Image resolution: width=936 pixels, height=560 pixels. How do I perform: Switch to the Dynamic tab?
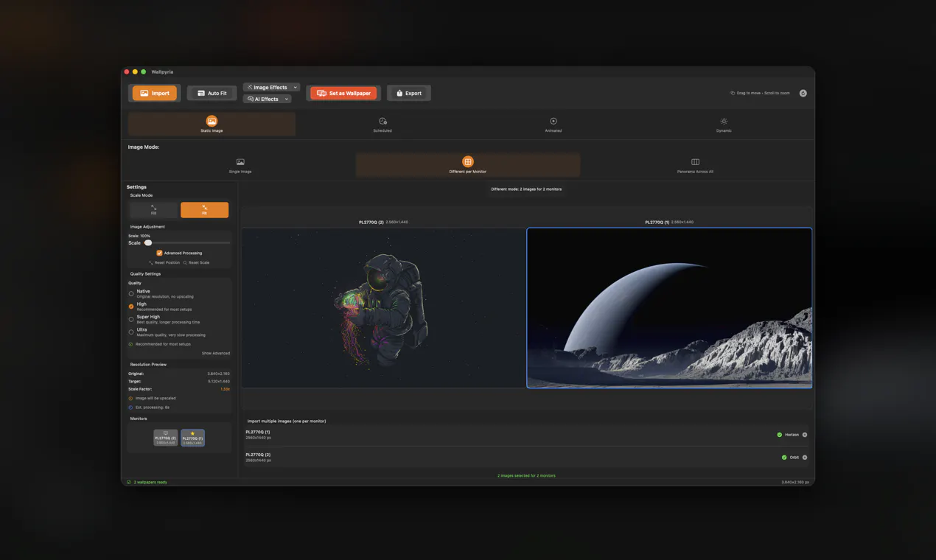pos(724,124)
